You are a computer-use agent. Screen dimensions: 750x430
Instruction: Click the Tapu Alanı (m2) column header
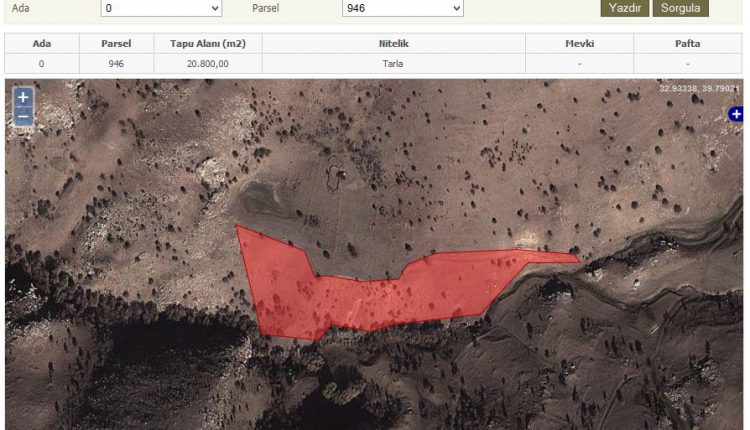(x=209, y=44)
